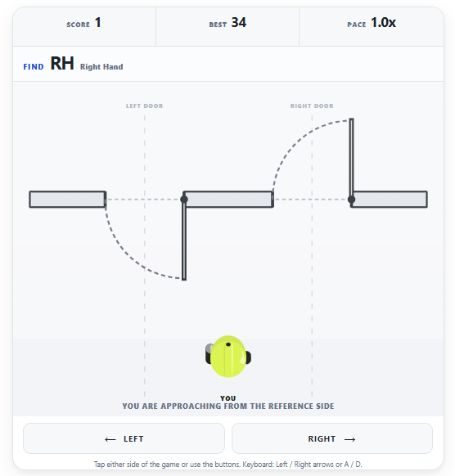Click the far left wall segment

click(67, 200)
